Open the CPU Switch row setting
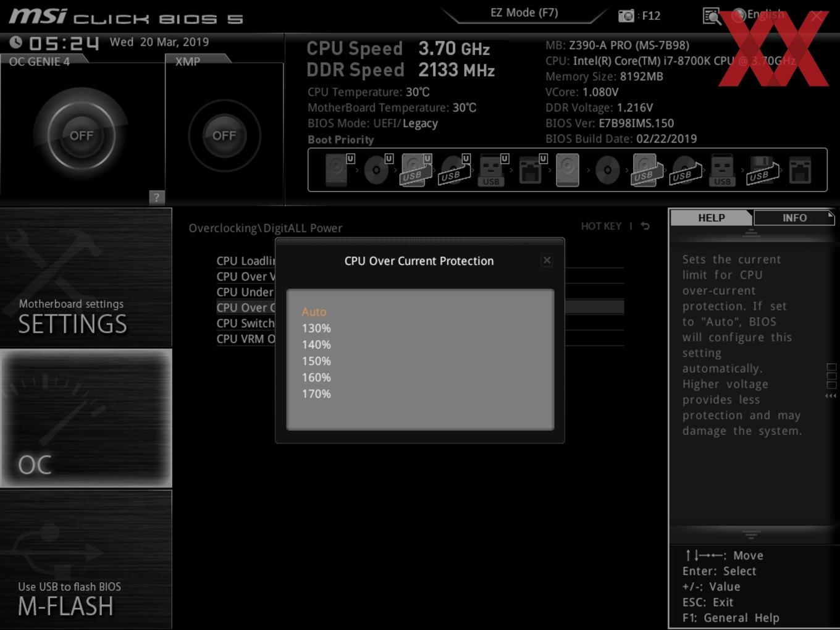 [246, 322]
